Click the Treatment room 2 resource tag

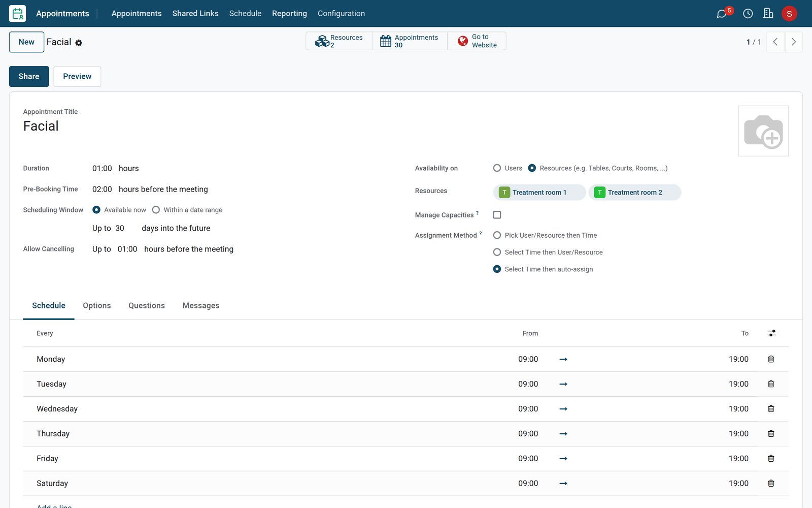(x=635, y=193)
